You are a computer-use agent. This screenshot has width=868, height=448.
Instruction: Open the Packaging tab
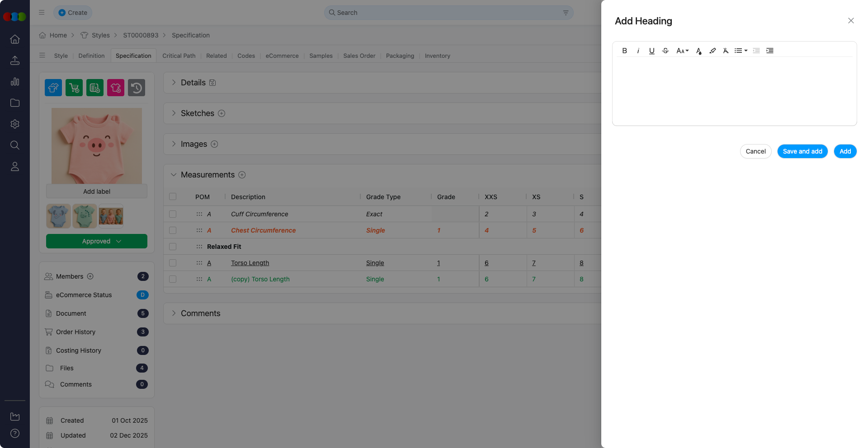click(400, 56)
